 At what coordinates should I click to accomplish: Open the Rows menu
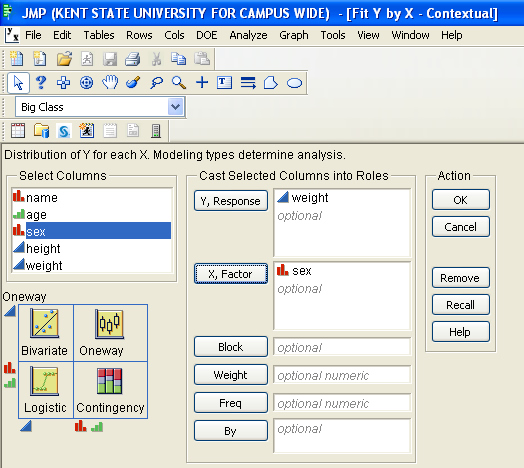click(139, 35)
